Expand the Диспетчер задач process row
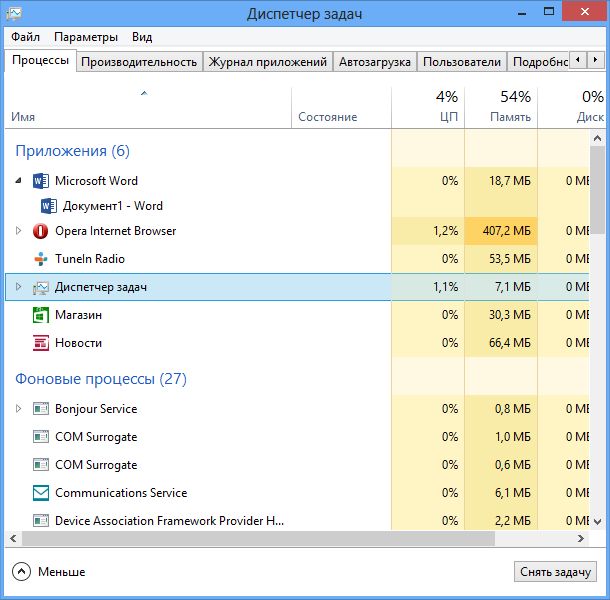This screenshot has height=600, width=610. [17, 287]
